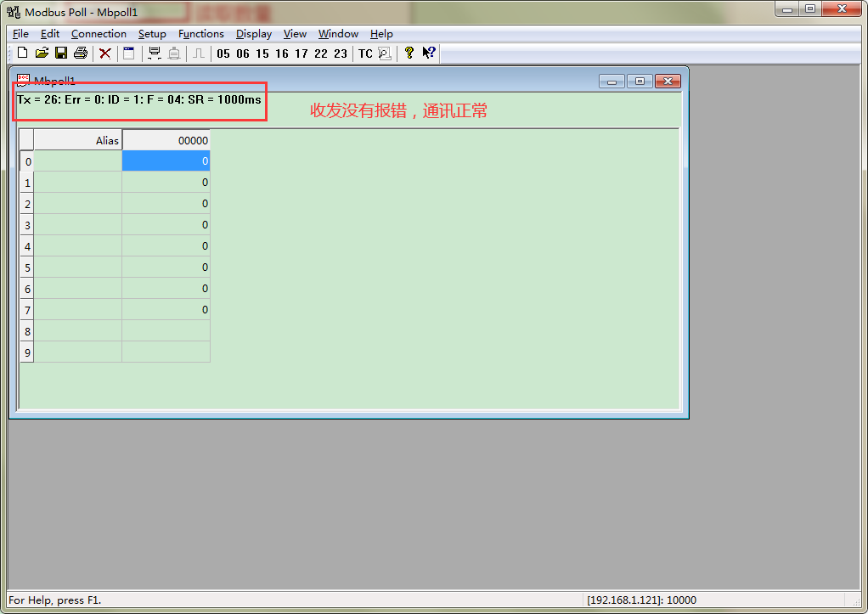Open the Setup menu
The image size is (868, 614).
click(x=152, y=33)
